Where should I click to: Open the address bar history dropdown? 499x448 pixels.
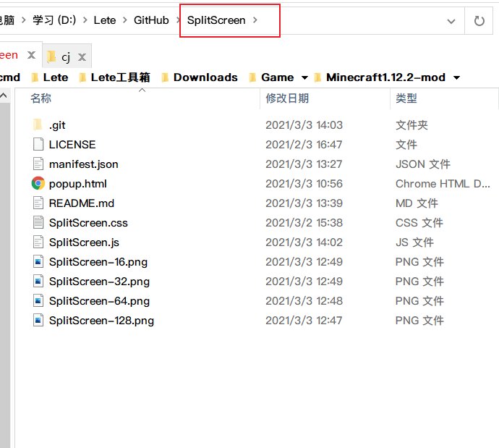451,21
